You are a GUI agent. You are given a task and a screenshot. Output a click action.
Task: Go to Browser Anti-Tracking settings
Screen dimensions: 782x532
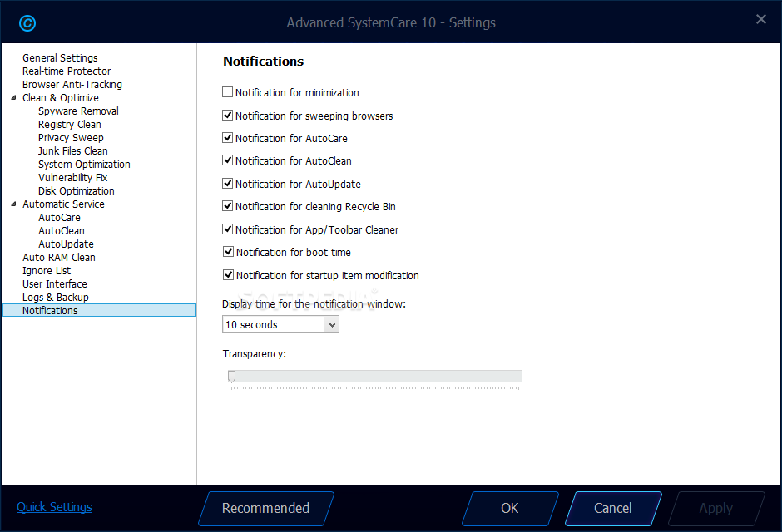click(72, 84)
